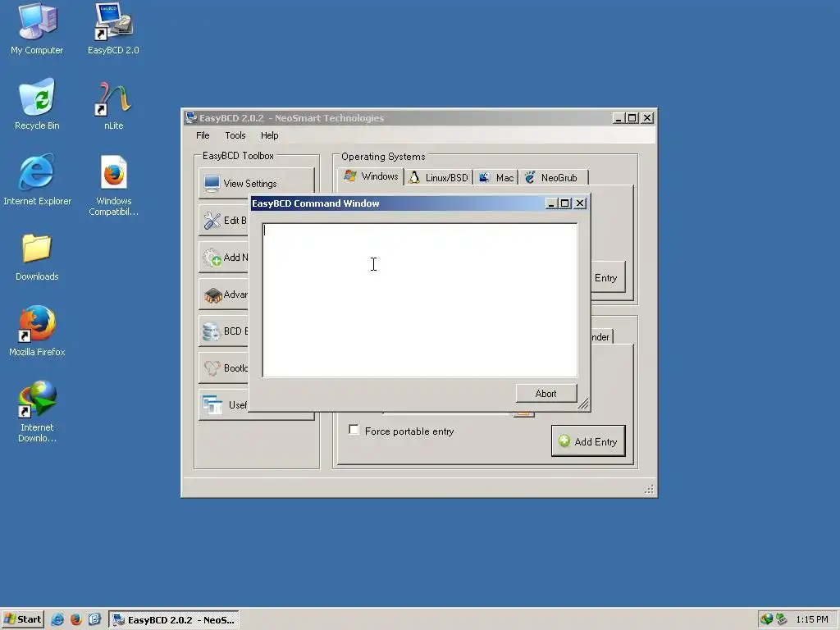Screen dimensions: 840x630
Task: Open the My Computer desktop icon
Action: 36,30
